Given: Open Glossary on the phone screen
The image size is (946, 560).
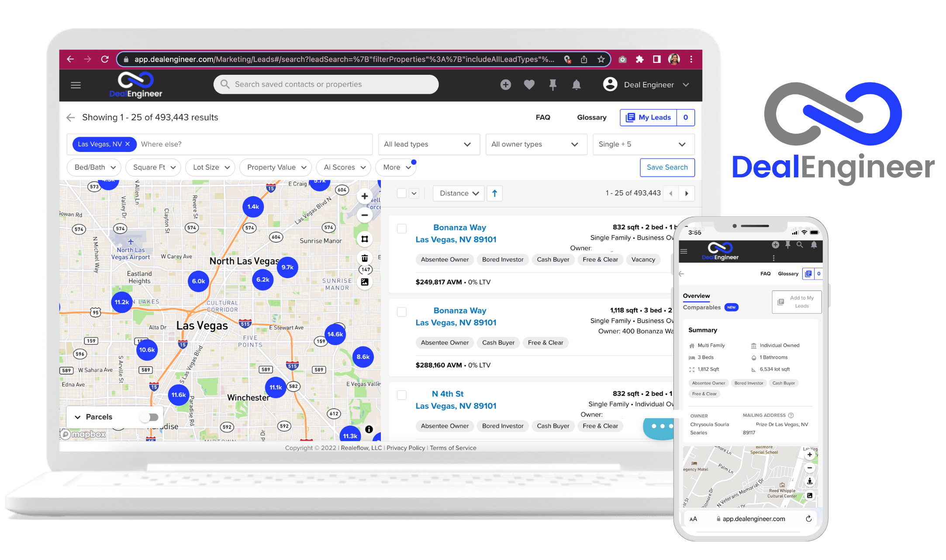Looking at the screenshot, I should [x=788, y=273].
